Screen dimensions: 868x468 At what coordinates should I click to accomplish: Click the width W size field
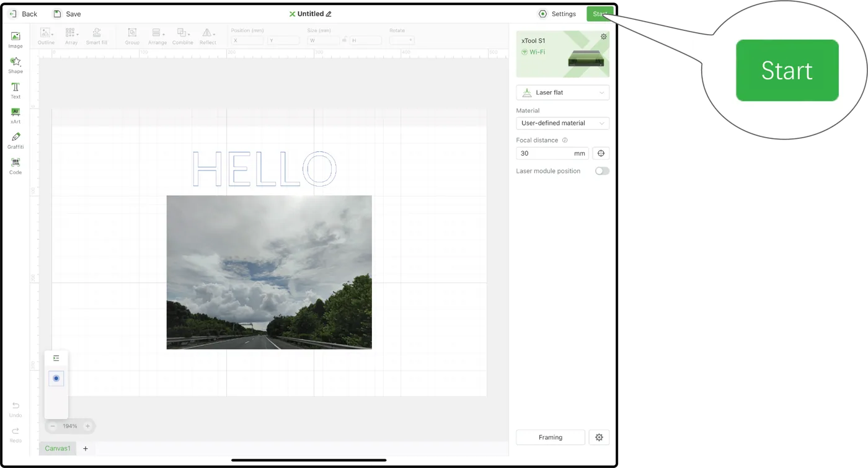point(324,40)
